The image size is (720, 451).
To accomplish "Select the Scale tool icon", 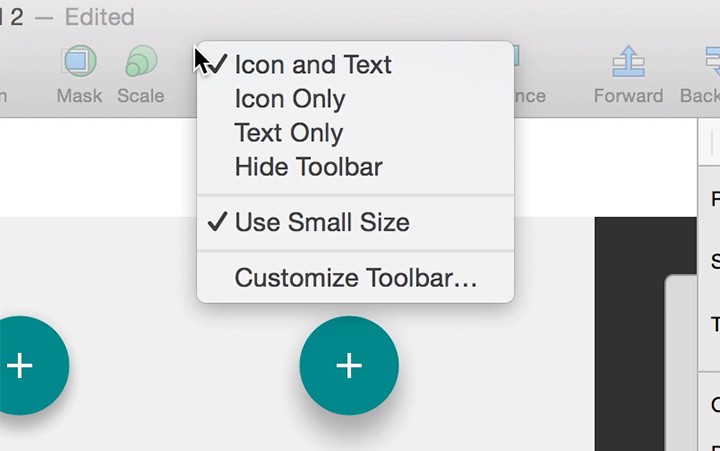I will [141, 61].
